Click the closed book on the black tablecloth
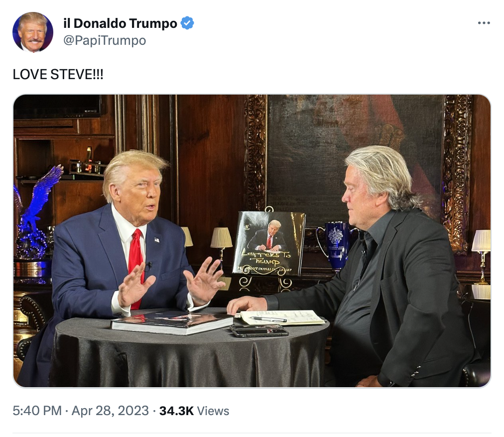The image size is (504, 437). point(172,323)
